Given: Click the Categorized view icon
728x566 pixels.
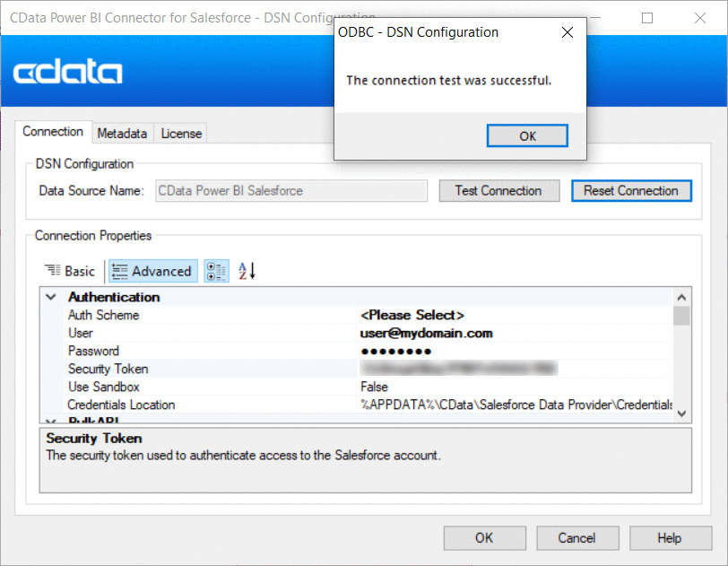Looking at the screenshot, I should [216, 271].
